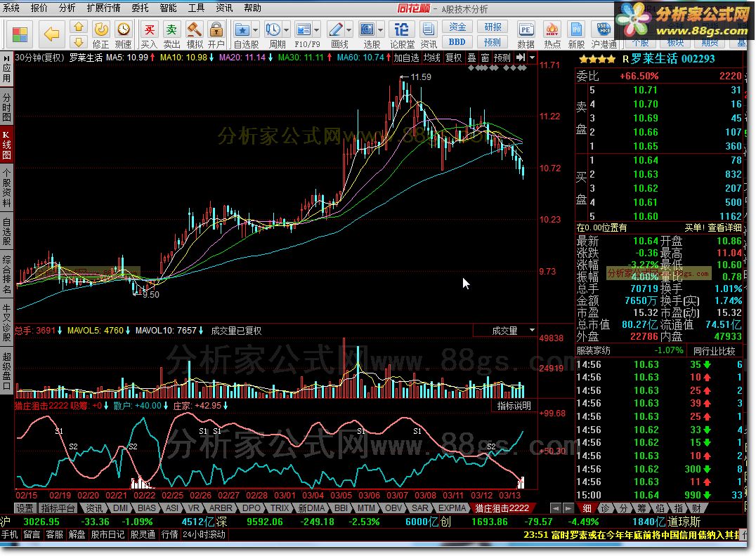Expand the 周期 dropdown arrow
The image size is (756, 556).
287,30
